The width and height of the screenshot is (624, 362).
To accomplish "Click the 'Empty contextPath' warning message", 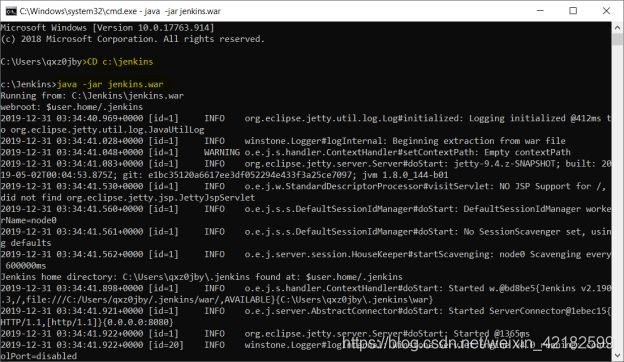I will pos(527,152).
